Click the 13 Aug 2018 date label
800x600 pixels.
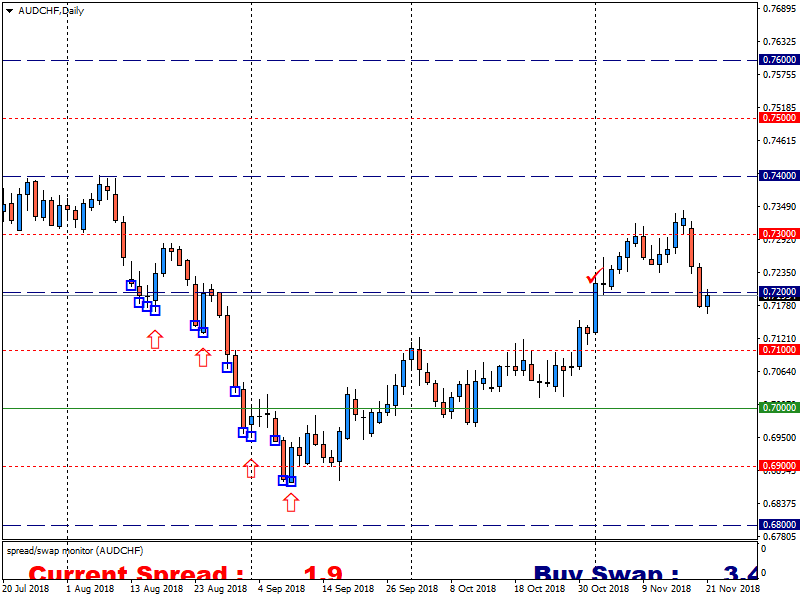[x=157, y=589]
